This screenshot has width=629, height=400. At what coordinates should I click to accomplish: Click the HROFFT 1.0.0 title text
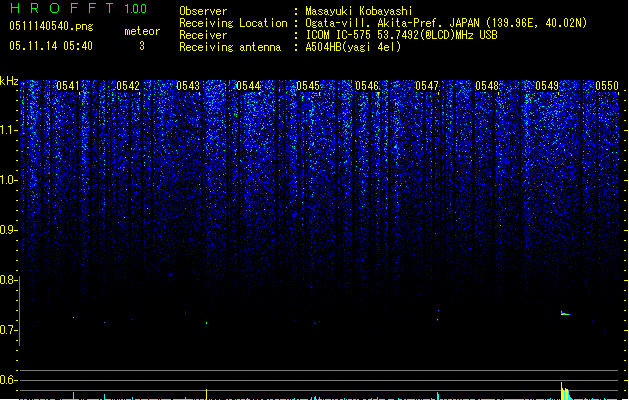78,8
